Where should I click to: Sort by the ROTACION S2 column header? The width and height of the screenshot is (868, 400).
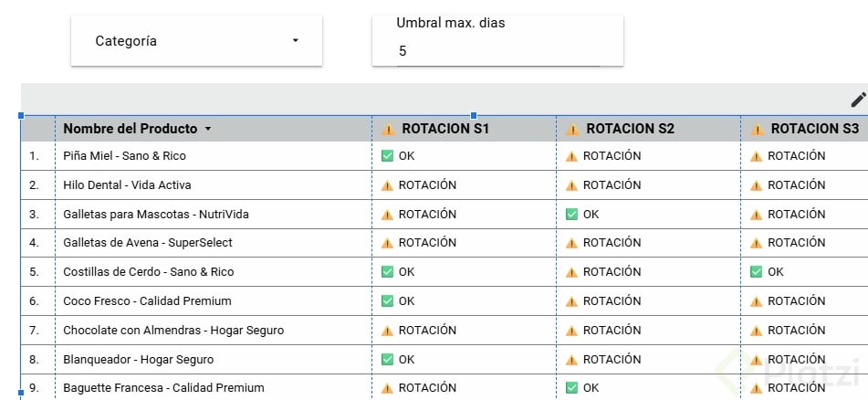point(630,130)
